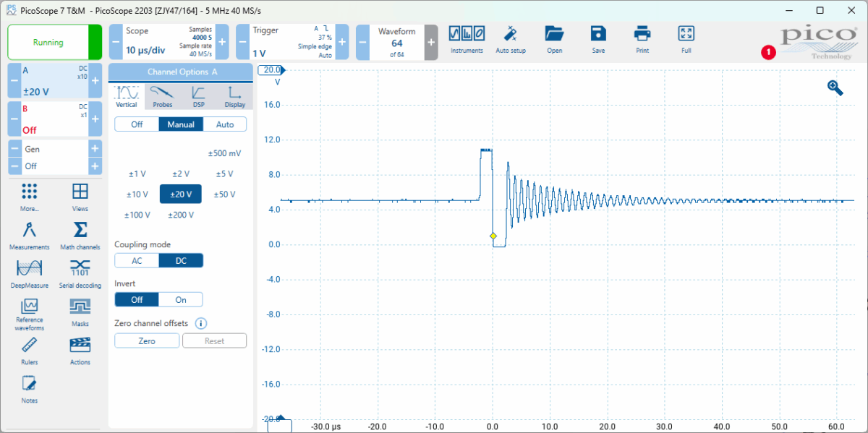The image size is (868, 433).
Task: Switch vertical range mode to Auto
Action: click(x=225, y=124)
